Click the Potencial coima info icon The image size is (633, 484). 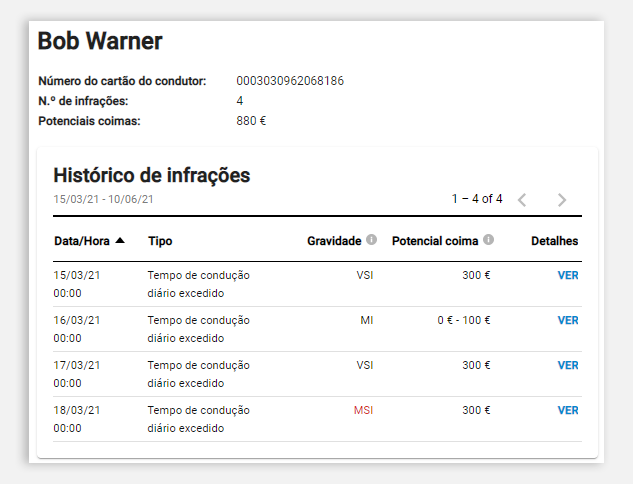click(x=488, y=240)
